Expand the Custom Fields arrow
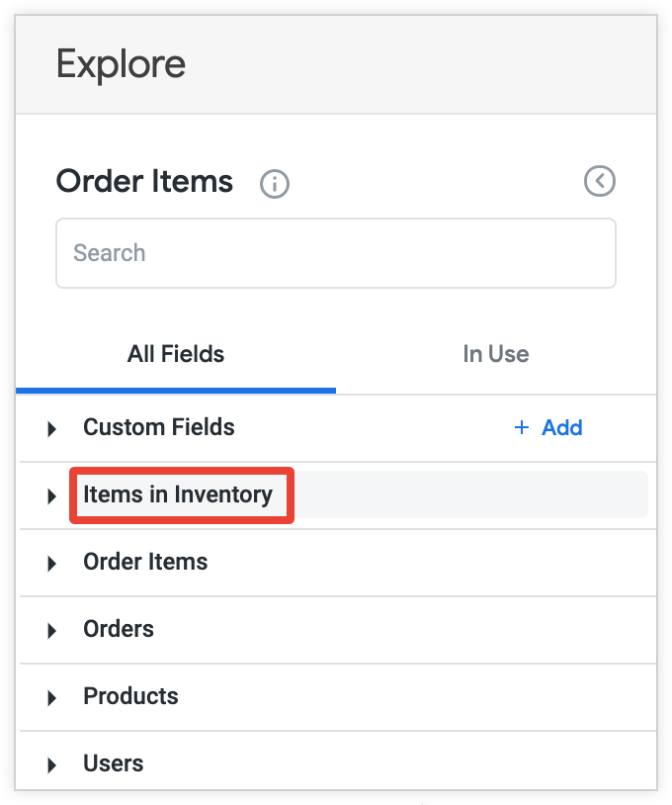672x805 pixels. coord(51,429)
